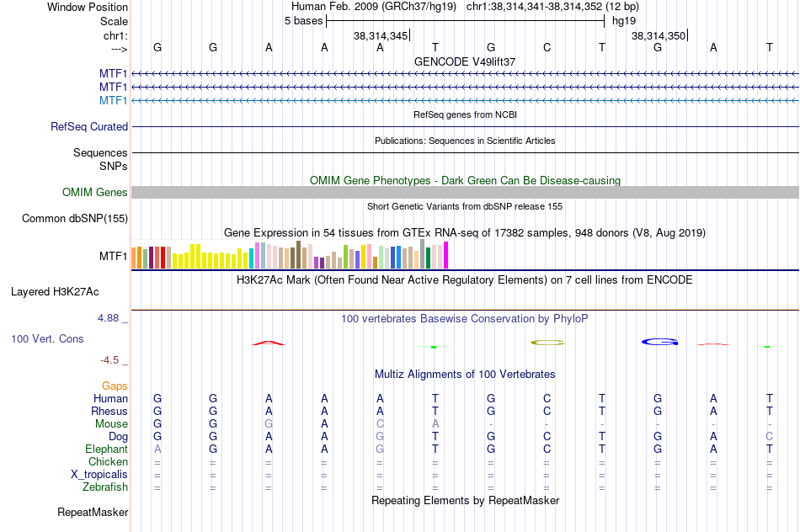This screenshot has width=800, height=532.
Task: Open the 100 vertebrates Basewise Conservation title
Action: click(x=464, y=319)
